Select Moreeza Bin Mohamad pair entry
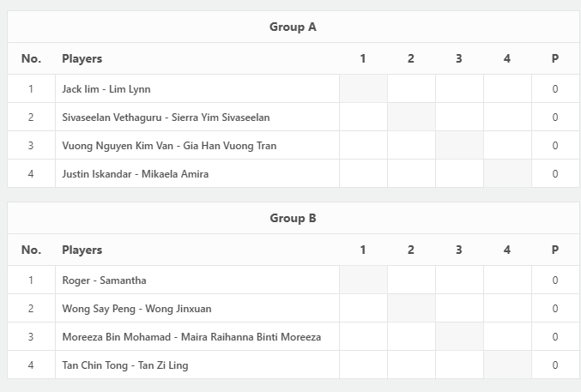This screenshot has width=581, height=392. pyautogui.click(x=191, y=337)
